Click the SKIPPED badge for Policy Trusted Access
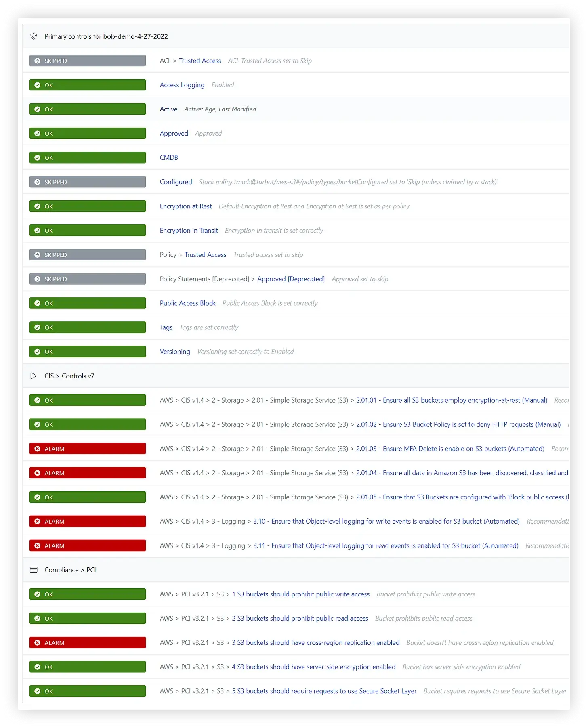This screenshot has width=588, height=728. [88, 254]
